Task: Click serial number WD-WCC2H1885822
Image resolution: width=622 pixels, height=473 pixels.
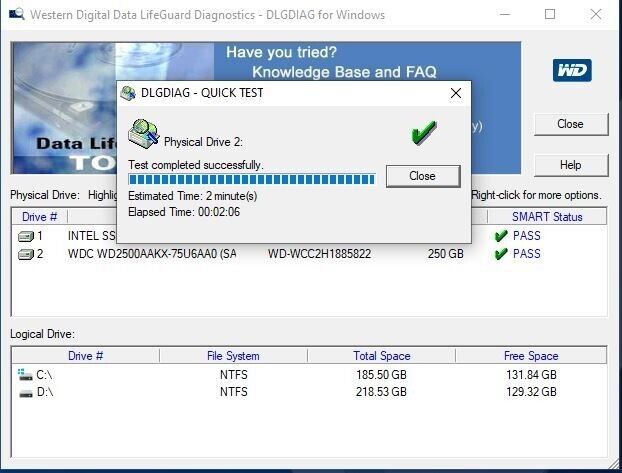Action: [x=319, y=254]
